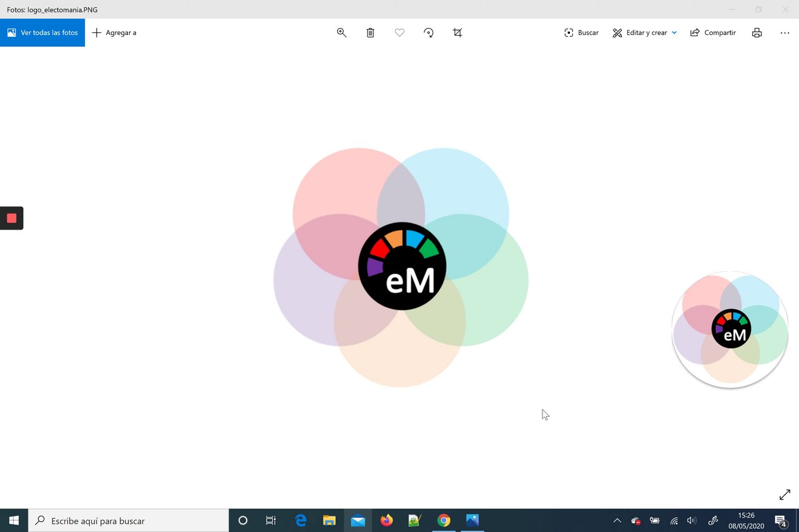Close the Fotos window
This screenshot has width=799, height=532.
pyautogui.click(x=785, y=9)
